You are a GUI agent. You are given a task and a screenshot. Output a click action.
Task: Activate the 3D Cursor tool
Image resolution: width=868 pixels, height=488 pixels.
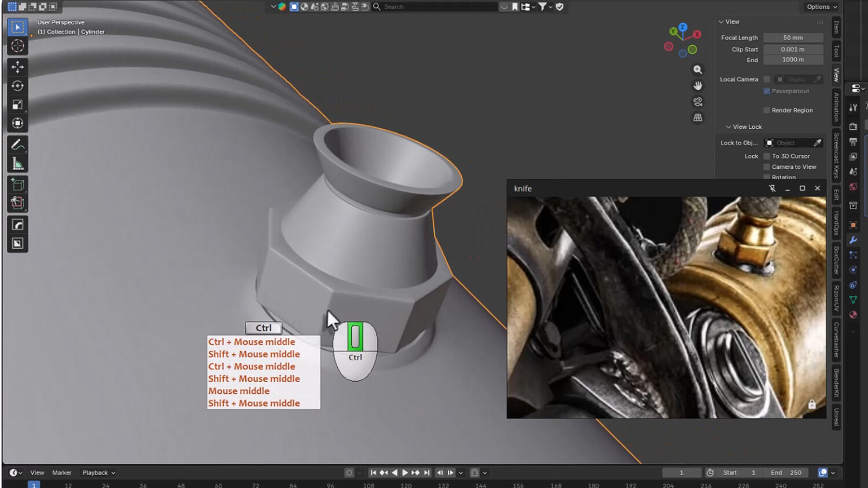tap(17, 46)
